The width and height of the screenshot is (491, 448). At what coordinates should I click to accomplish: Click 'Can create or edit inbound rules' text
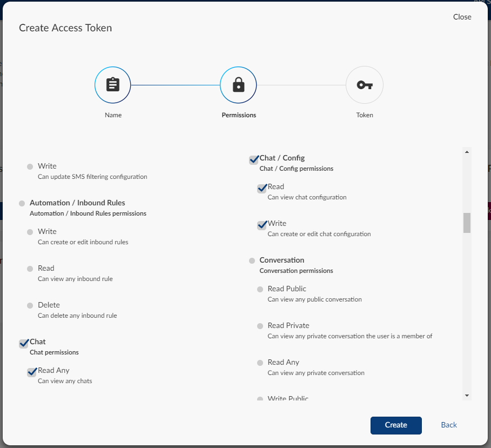click(x=83, y=242)
